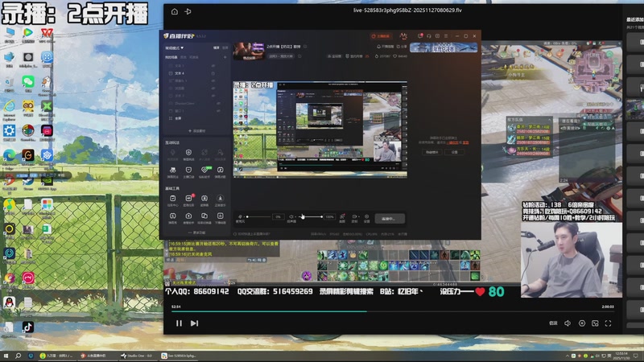Screen dimensions: 644x362
Task: Pause the video in the player
Action: click(x=179, y=323)
